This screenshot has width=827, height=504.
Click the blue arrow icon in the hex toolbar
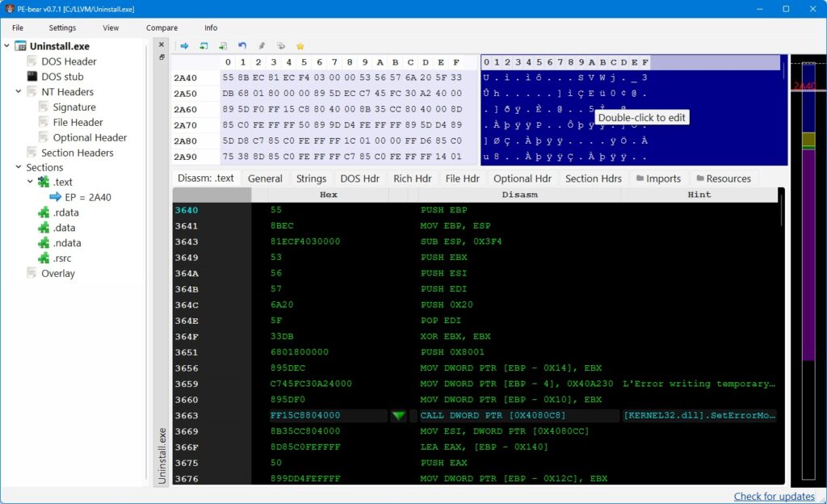[184, 46]
